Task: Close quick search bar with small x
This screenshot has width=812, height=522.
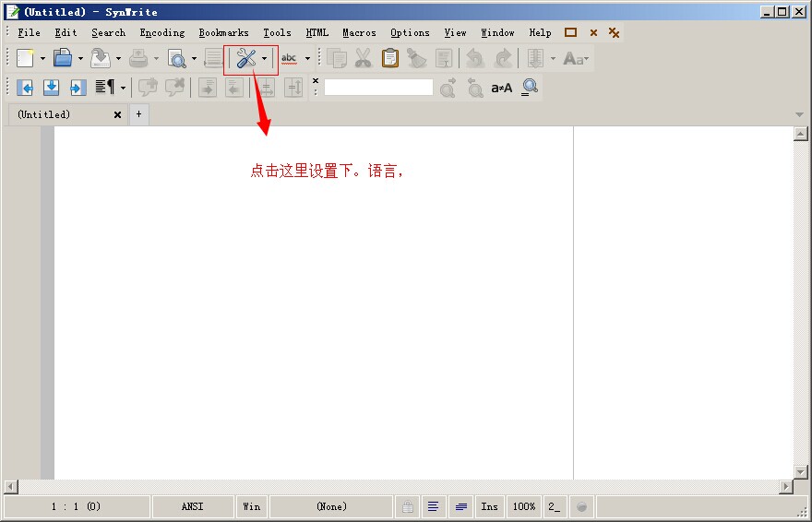Action: coord(316,81)
